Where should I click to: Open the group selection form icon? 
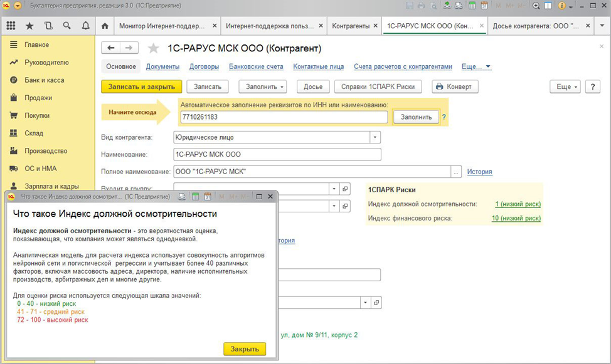click(345, 189)
